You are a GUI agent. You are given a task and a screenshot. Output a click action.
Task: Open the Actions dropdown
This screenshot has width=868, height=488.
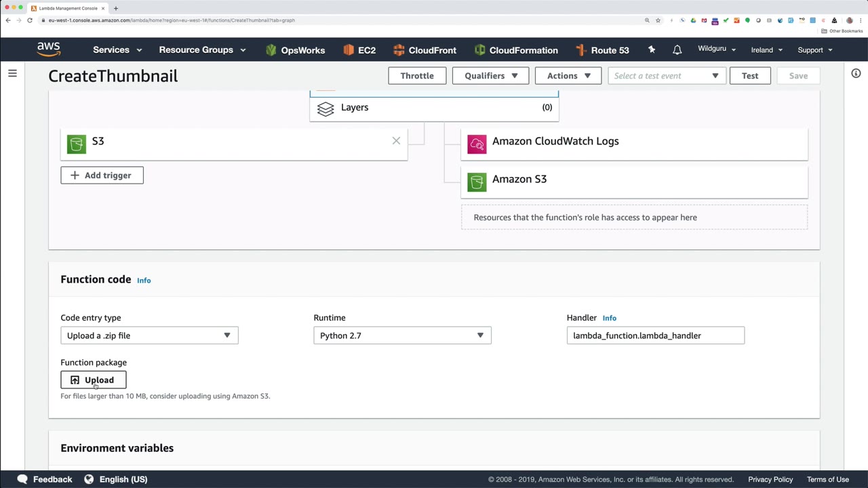[568, 76]
